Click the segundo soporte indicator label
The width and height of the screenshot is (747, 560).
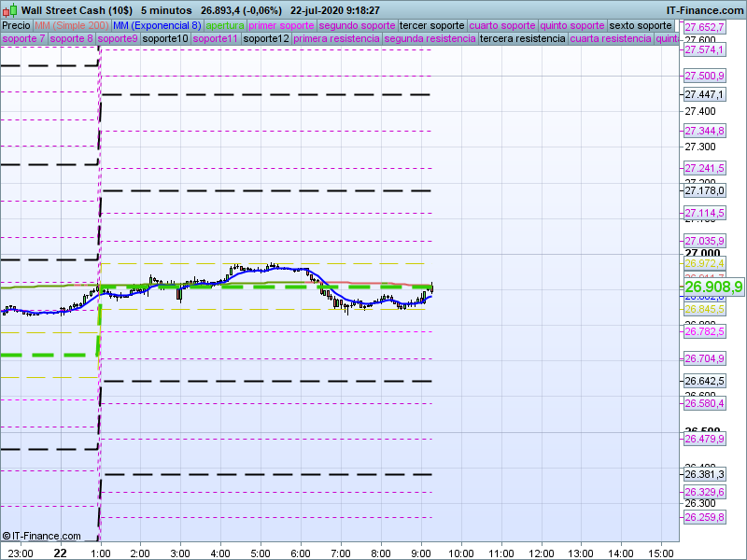pos(357,25)
